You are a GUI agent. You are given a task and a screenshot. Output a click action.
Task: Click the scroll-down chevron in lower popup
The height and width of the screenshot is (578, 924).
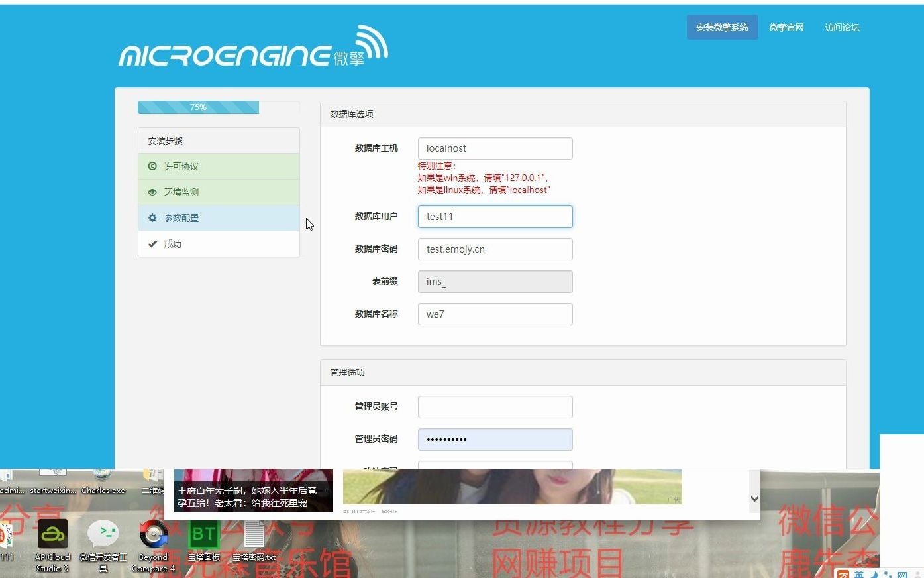tap(754, 498)
